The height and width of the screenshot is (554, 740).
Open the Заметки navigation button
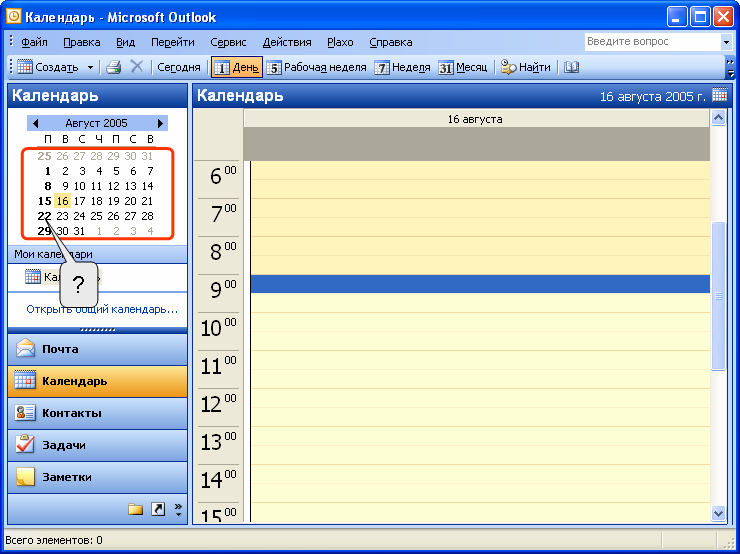(97, 477)
